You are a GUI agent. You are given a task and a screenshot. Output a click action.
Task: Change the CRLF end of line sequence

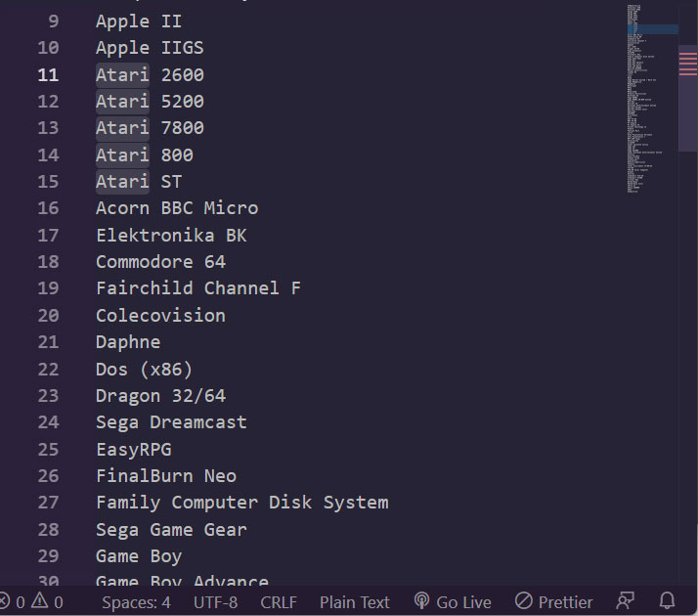(279, 602)
